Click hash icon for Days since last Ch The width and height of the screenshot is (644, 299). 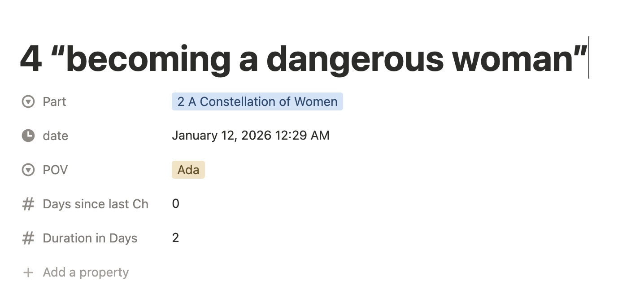(28, 204)
